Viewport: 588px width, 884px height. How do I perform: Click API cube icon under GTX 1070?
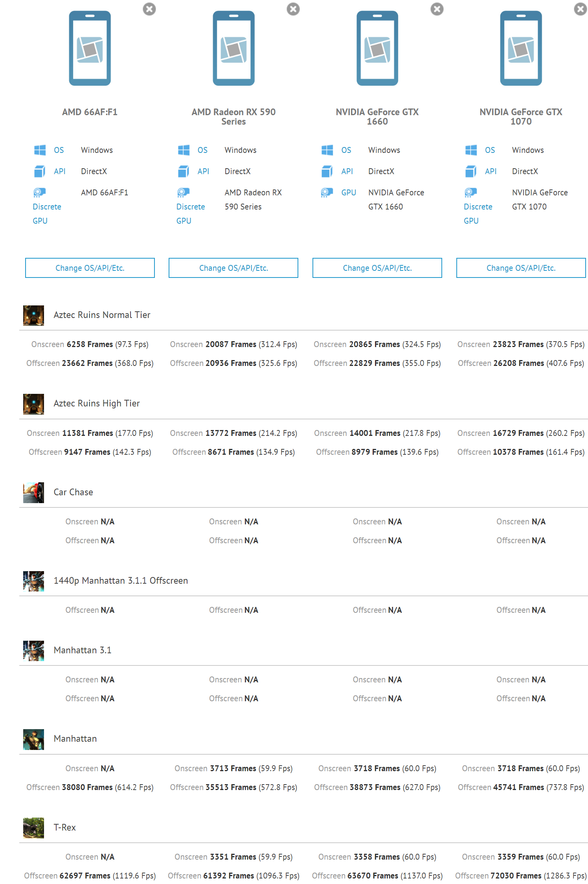click(471, 171)
